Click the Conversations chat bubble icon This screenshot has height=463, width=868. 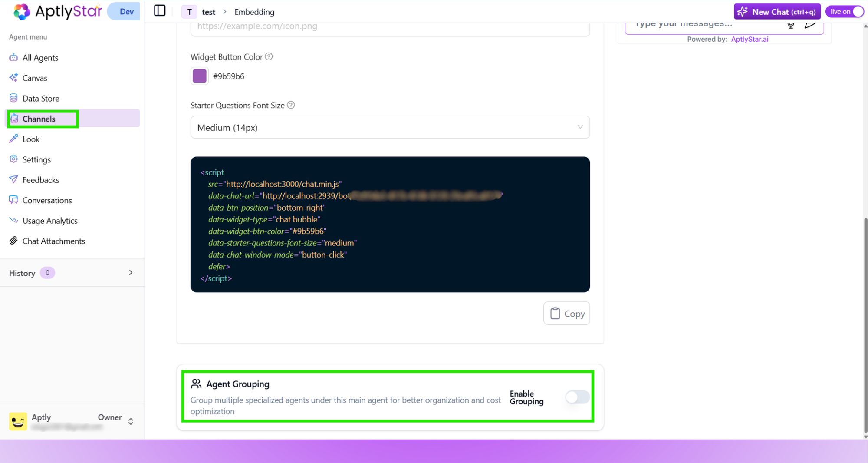coord(13,200)
